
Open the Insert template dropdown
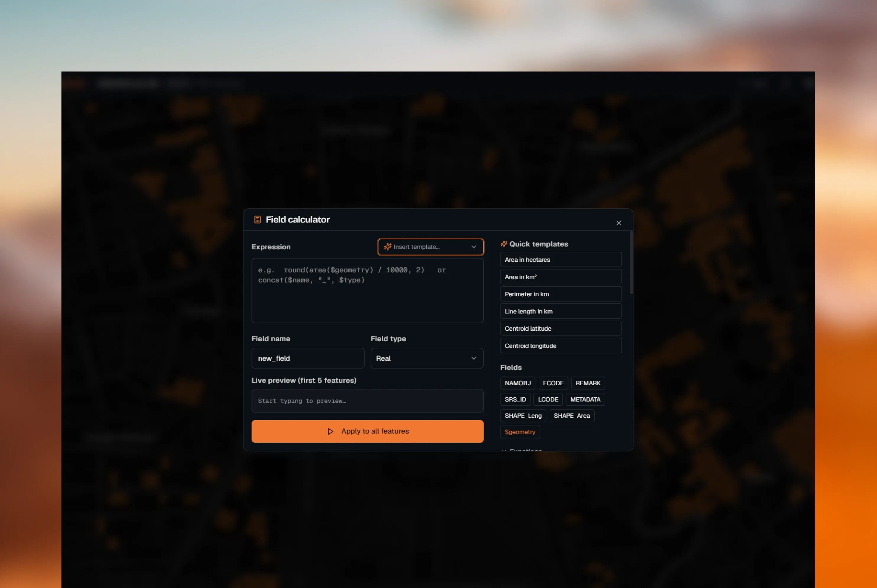pyautogui.click(x=431, y=247)
